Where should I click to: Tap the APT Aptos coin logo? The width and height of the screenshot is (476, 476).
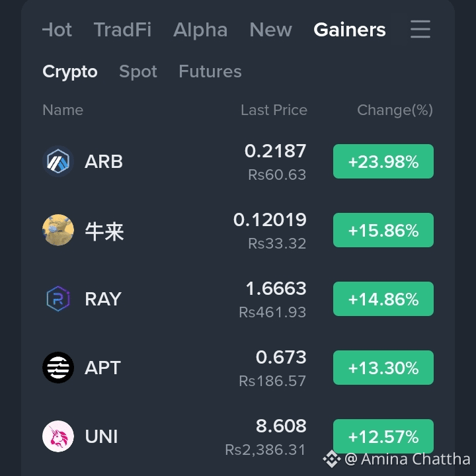58,368
